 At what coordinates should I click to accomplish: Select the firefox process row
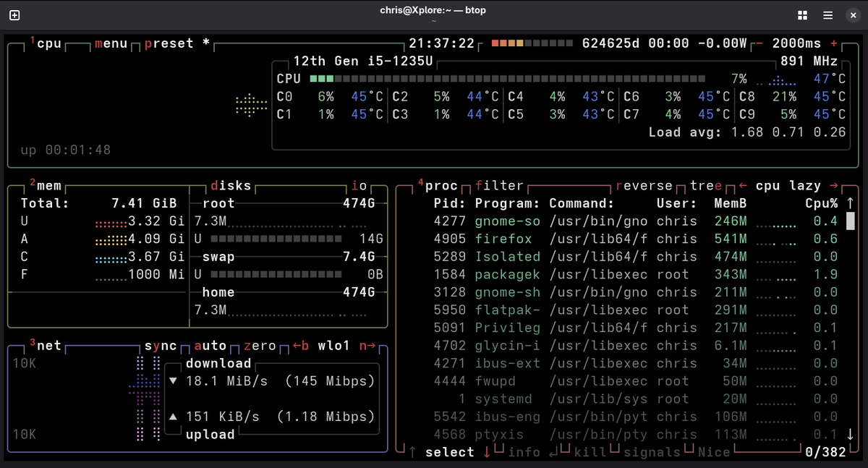click(x=636, y=239)
